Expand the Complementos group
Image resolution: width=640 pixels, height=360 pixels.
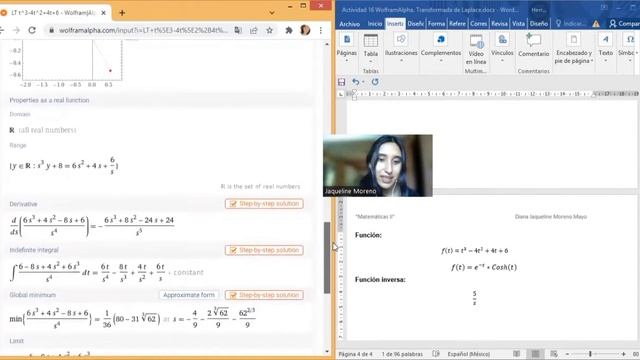(x=441, y=48)
